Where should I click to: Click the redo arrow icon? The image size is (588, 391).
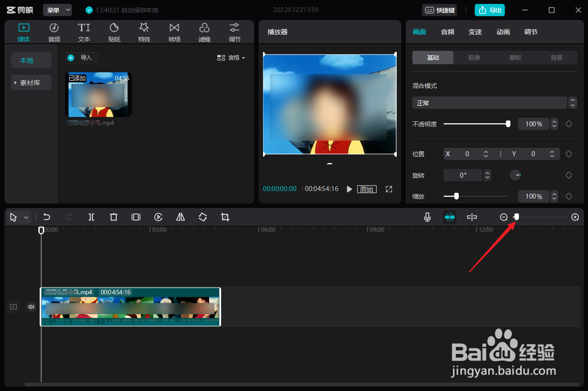point(69,217)
